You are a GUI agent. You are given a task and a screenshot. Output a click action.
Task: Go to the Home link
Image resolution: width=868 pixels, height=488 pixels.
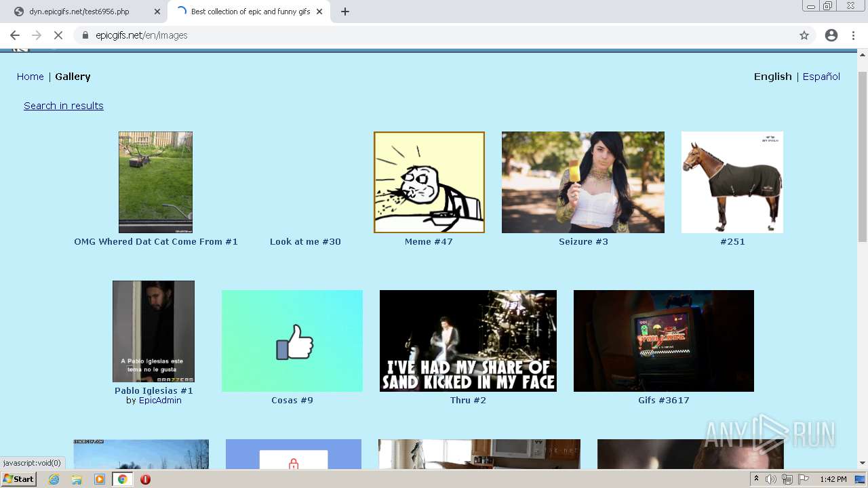click(x=31, y=77)
